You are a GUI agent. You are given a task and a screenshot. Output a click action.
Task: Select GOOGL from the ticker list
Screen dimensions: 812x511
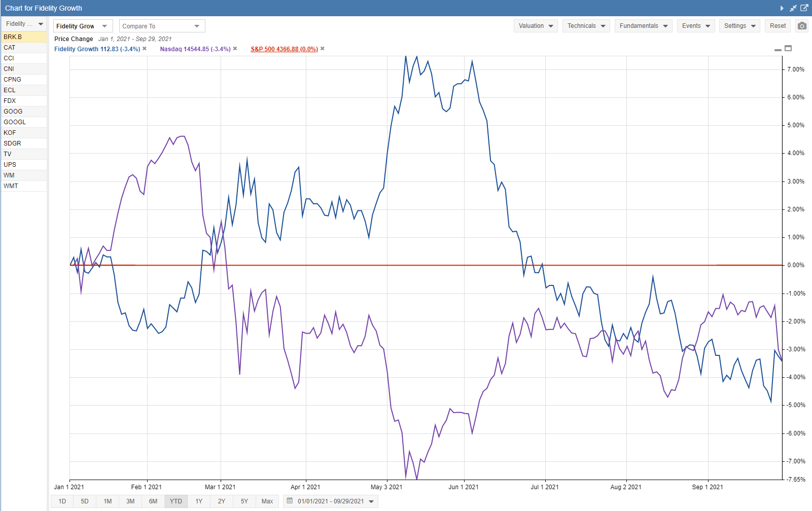15,122
